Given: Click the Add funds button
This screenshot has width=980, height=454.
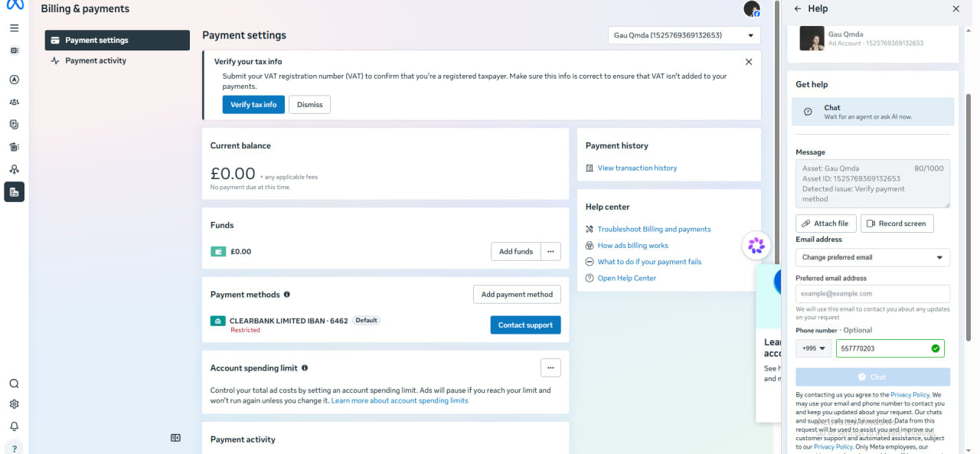Looking at the screenshot, I should coord(516,251).
